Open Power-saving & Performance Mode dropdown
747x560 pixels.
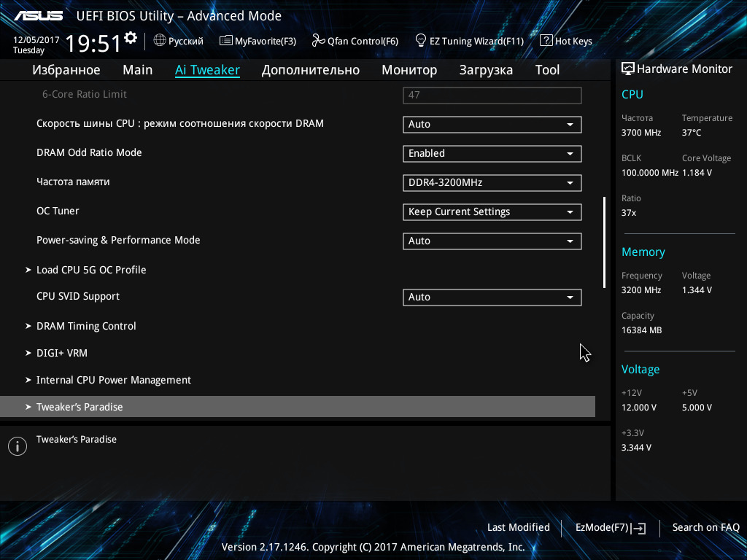492,241
